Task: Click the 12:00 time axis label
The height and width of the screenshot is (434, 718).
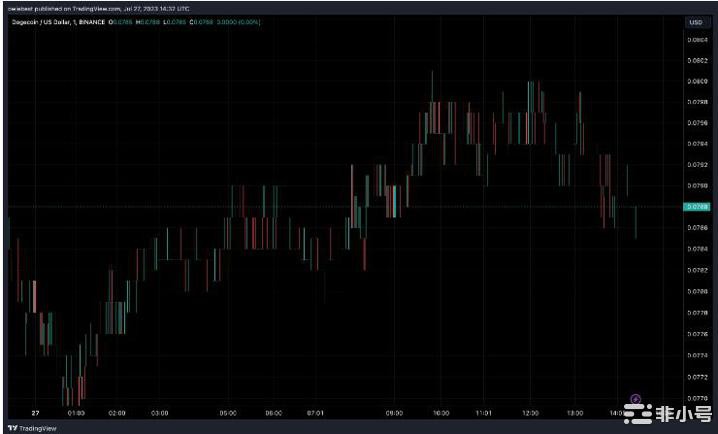Action: click(532, 411)
